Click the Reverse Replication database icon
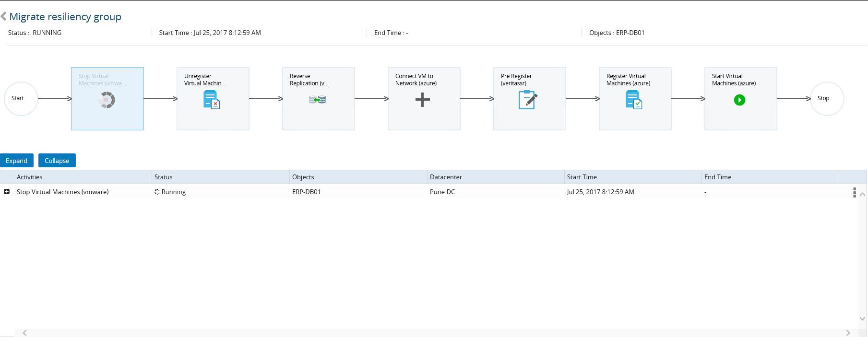Screen dimensions: 868x337 pyautogui.click(x=317, y=100)
